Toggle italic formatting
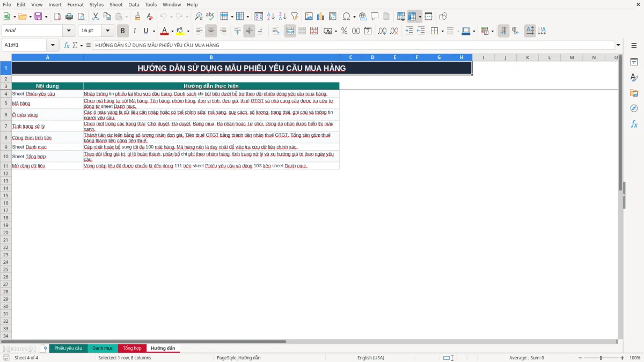 point(134,31)
